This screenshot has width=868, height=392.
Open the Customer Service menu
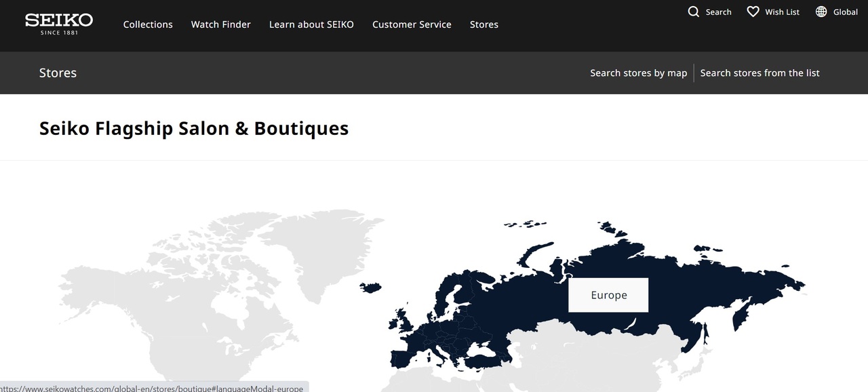[412, 24]
